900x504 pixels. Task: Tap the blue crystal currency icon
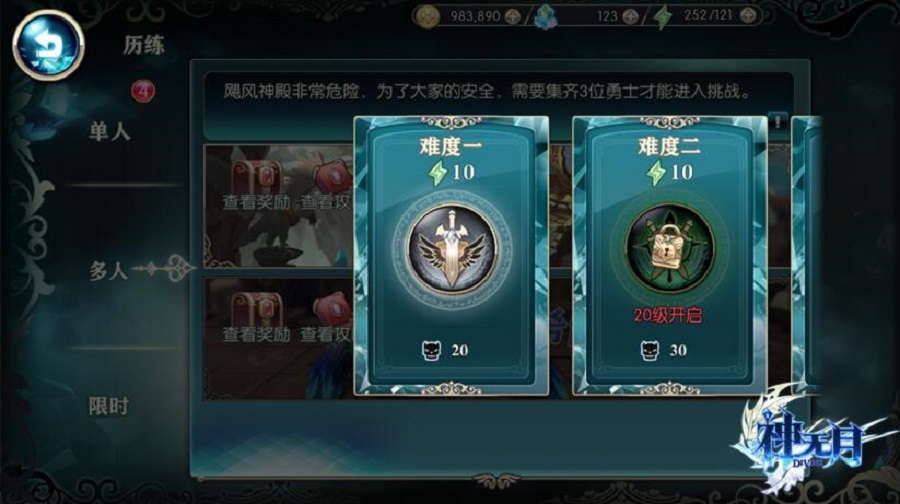pos(545,17)
